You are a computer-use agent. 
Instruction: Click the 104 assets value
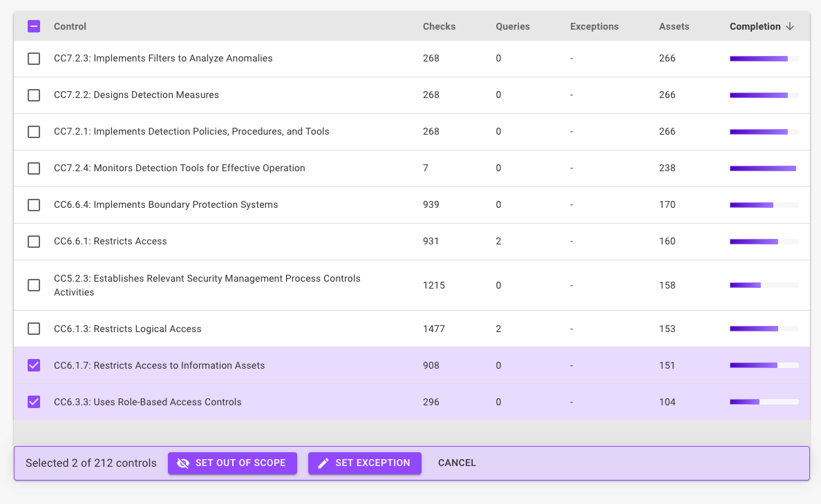coord(667,402)
